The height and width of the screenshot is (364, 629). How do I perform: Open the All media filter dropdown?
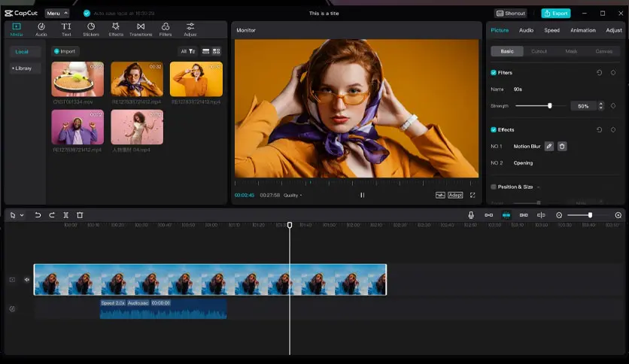pyautogui.click(x=187, y=51)
